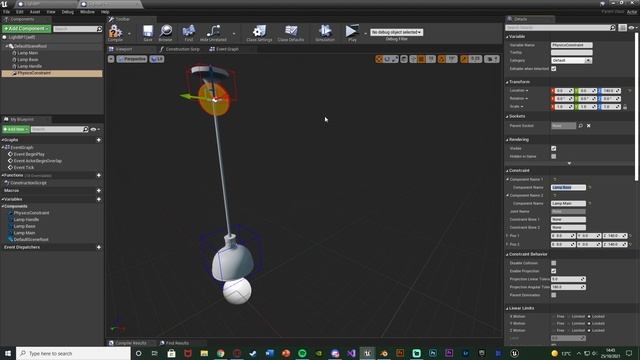Collapse the Transform section

coord(507,82)
